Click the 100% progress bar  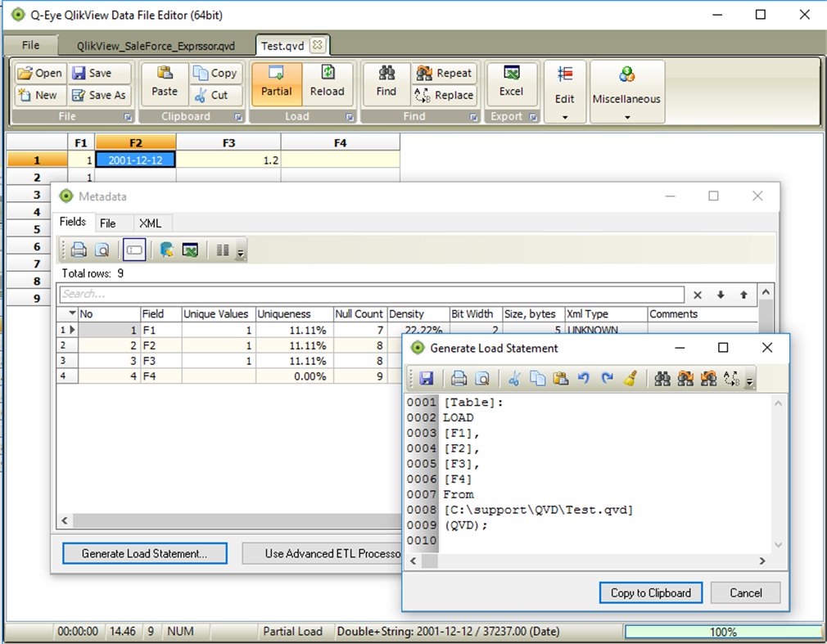coord(722,632)
